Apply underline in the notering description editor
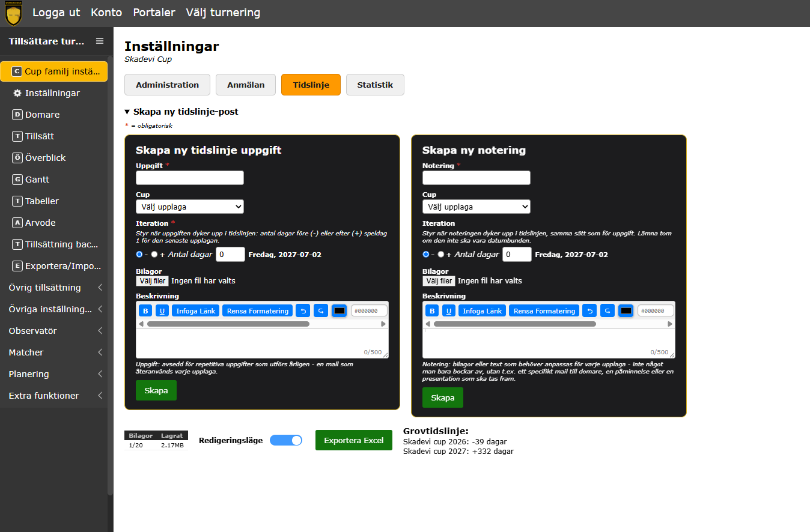Viewport: 810px width, 532px height. (448, 310)
